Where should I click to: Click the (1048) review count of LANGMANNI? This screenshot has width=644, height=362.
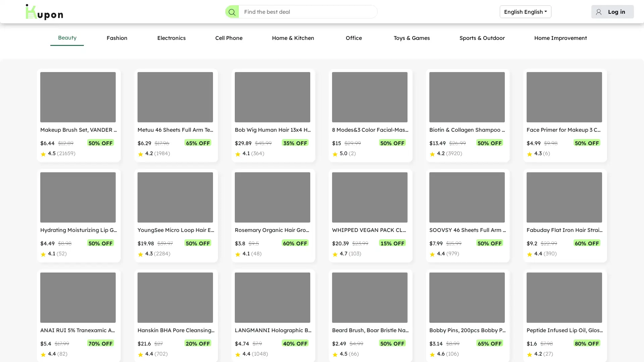click(260, 354)
